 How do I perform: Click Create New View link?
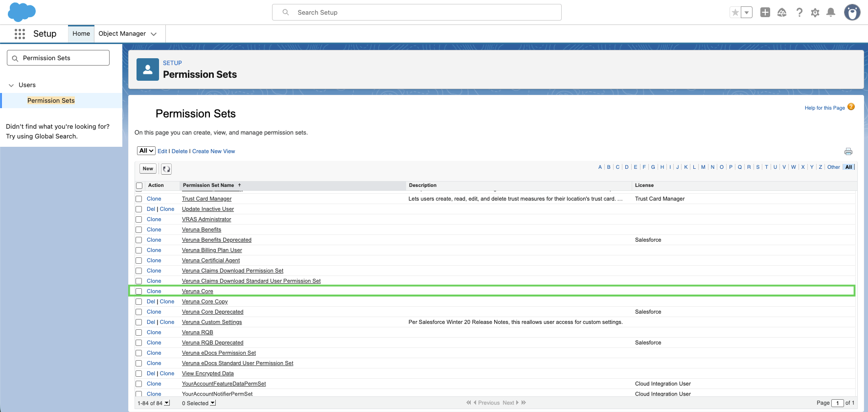213,151
